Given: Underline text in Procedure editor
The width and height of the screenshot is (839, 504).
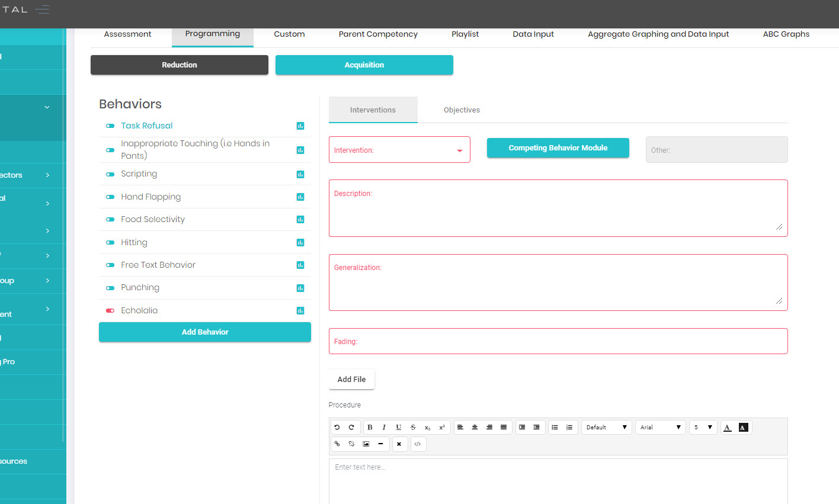Looking at the screenshot, I should 398,427.
